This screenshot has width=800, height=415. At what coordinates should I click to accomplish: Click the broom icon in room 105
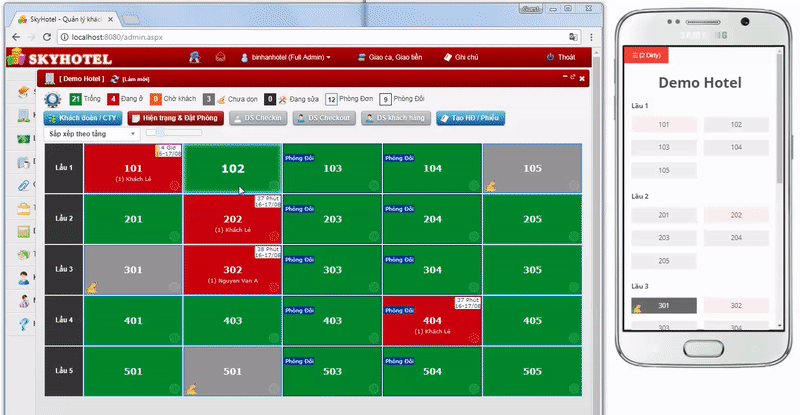490,186
